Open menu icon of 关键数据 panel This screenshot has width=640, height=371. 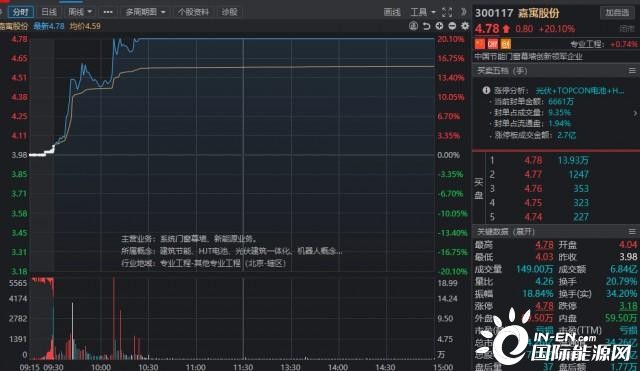click(x=632, y=232)
